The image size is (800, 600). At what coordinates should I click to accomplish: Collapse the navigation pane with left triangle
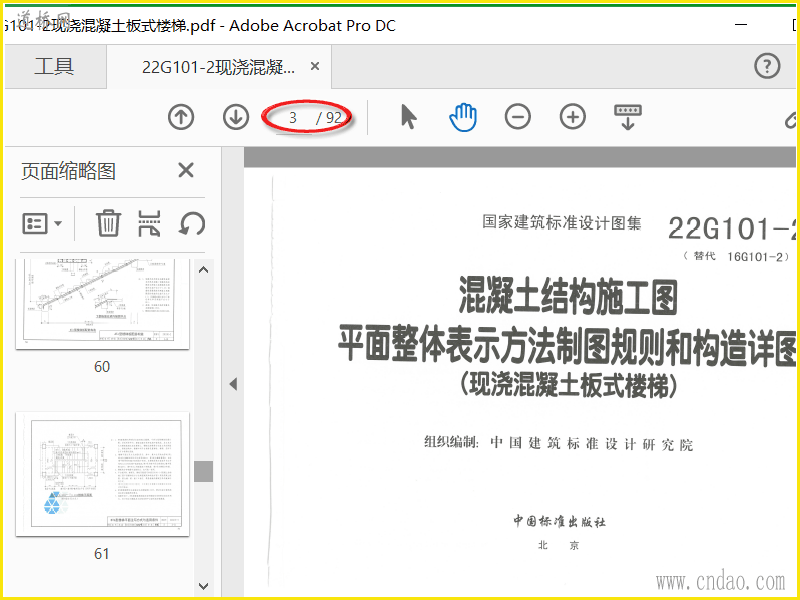233,384
